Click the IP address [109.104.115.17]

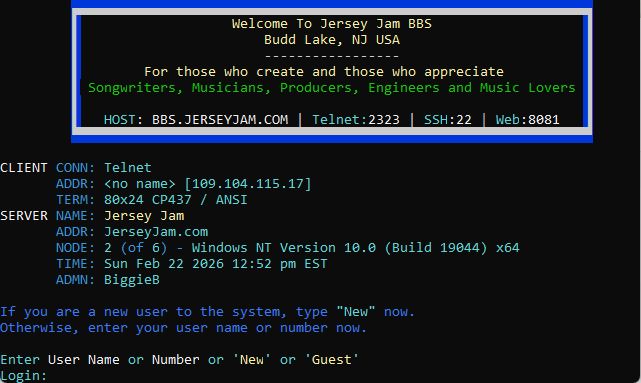[248, 184]
